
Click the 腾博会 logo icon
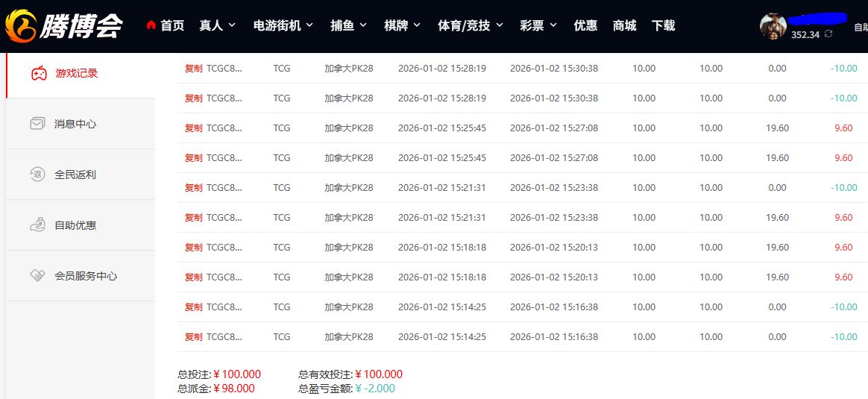(21, 26)
